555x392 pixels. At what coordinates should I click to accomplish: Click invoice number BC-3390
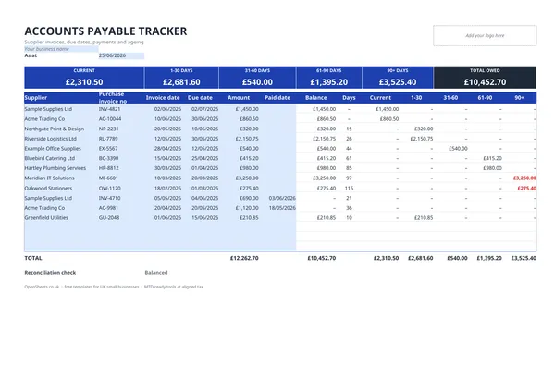[108, 158]
